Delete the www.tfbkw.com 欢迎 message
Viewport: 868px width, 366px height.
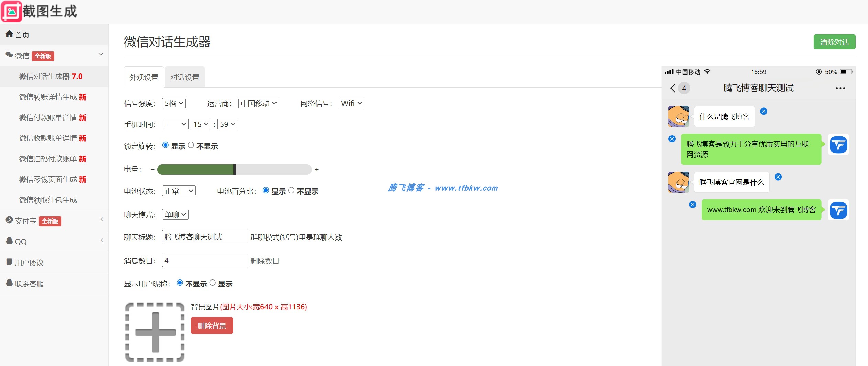[x=692, y=204]
